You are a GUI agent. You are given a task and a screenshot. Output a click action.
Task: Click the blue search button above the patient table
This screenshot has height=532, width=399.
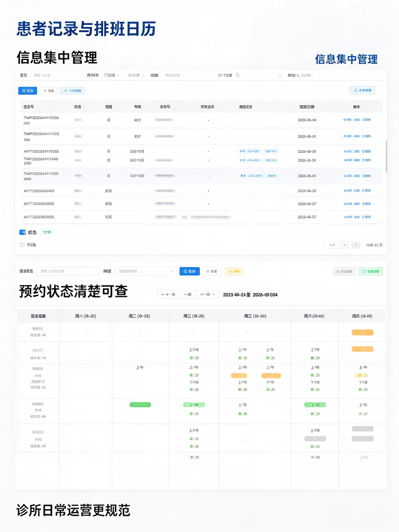pos(28,91)
